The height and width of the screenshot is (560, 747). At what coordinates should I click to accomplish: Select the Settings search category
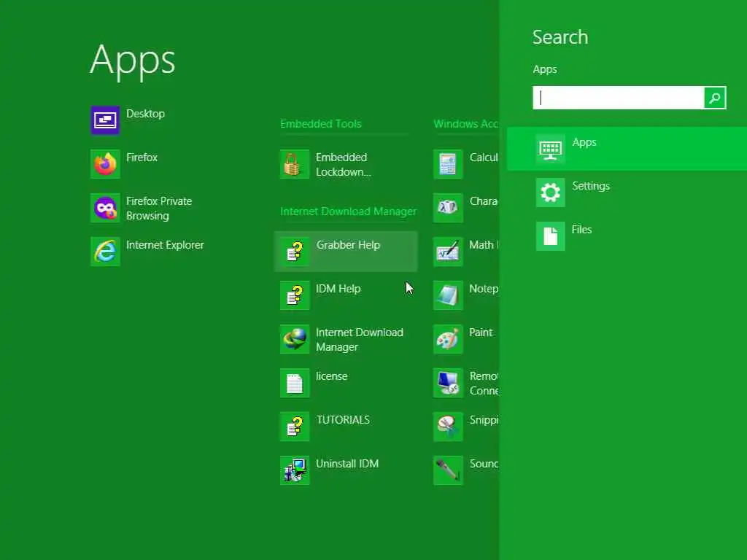627,192
